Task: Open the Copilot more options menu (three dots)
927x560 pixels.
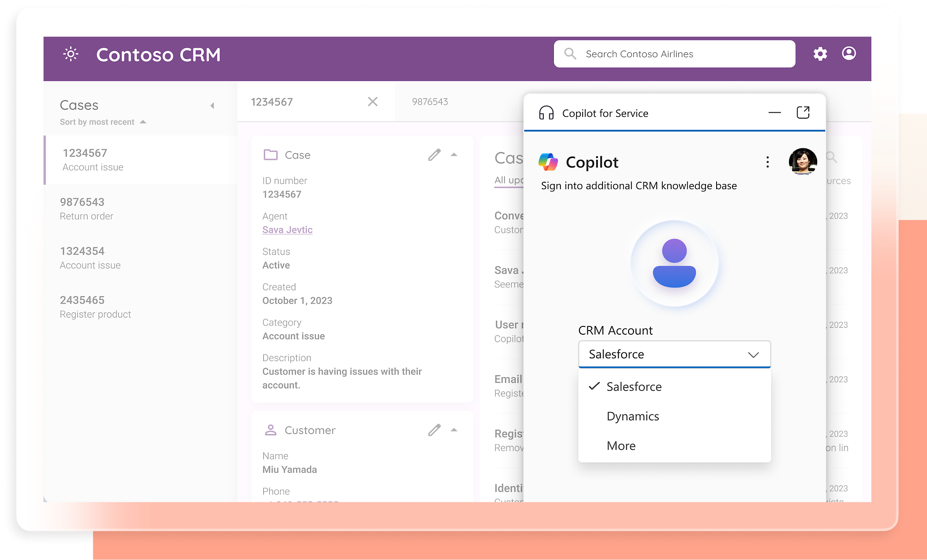Action: (768, 162)
